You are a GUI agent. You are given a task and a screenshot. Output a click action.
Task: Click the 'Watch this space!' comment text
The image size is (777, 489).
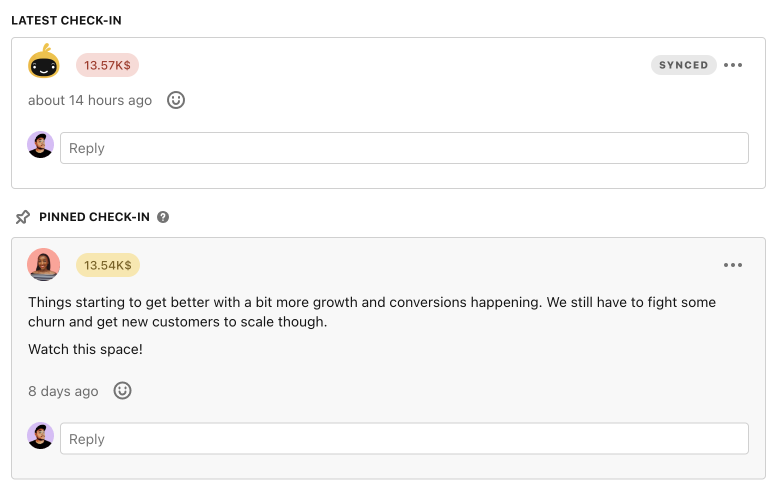[85, 349]
